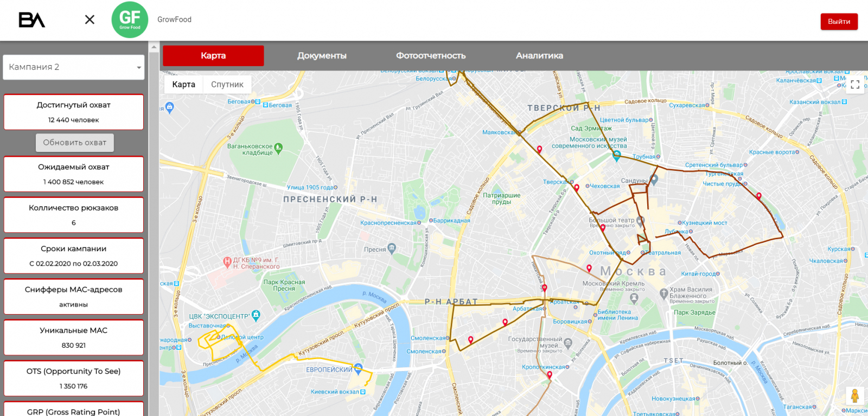Click the Европейский shopping mall pin
Image resolution: width=868 pixels, height=416 pixels.
tap(358, 368)
